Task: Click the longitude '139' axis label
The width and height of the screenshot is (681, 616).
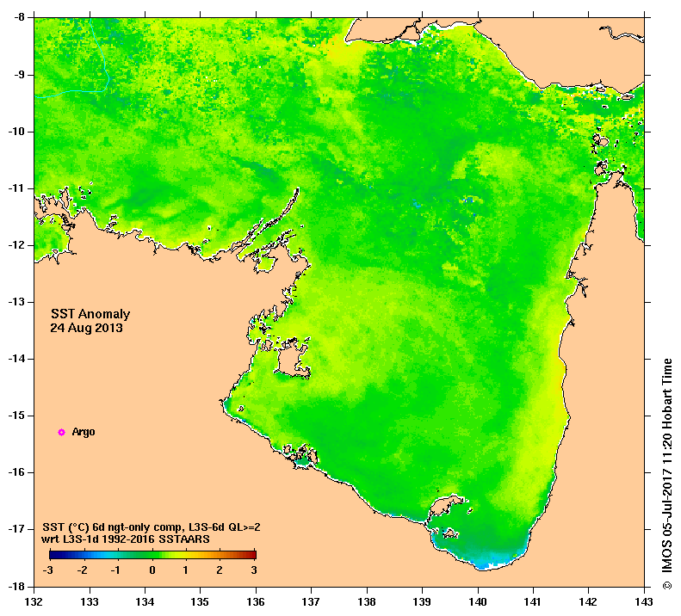Action: pos(422,601)
